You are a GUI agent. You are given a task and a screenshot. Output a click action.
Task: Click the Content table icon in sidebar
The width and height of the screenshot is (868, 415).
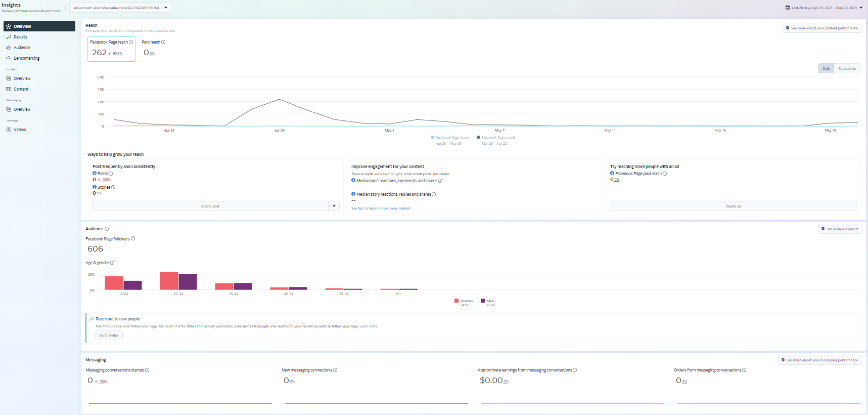[x=9, y=89]
